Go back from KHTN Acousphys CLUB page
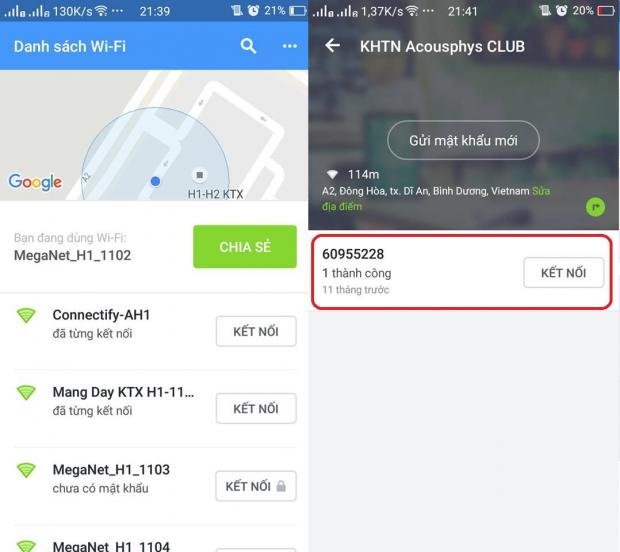The image size is (620, 552). coord(333,45)
